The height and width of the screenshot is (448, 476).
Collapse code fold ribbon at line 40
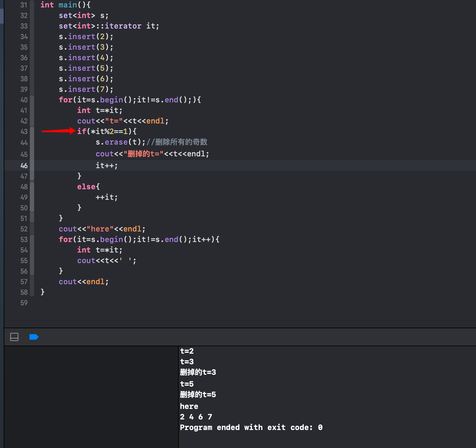point(32,100)
